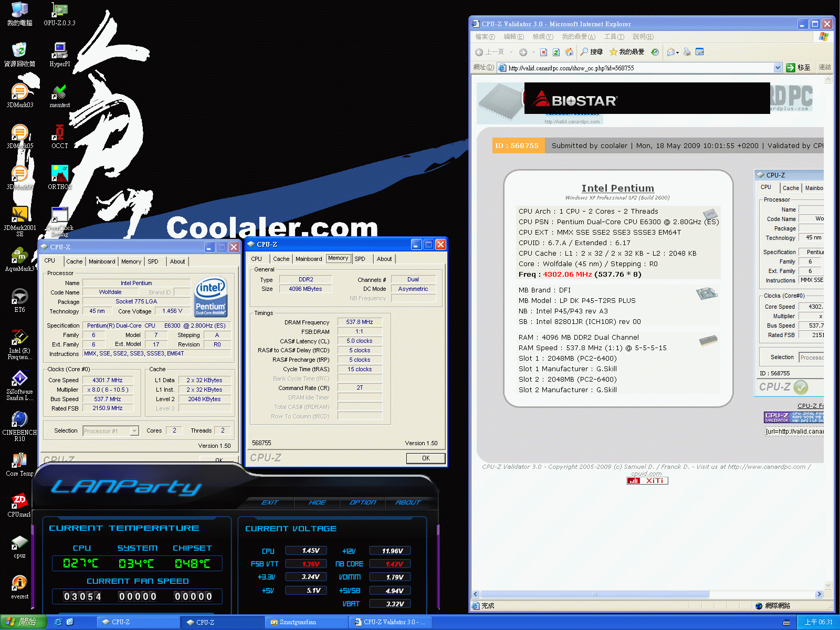Launch the memtest desktop shortcut

(59, 96)
